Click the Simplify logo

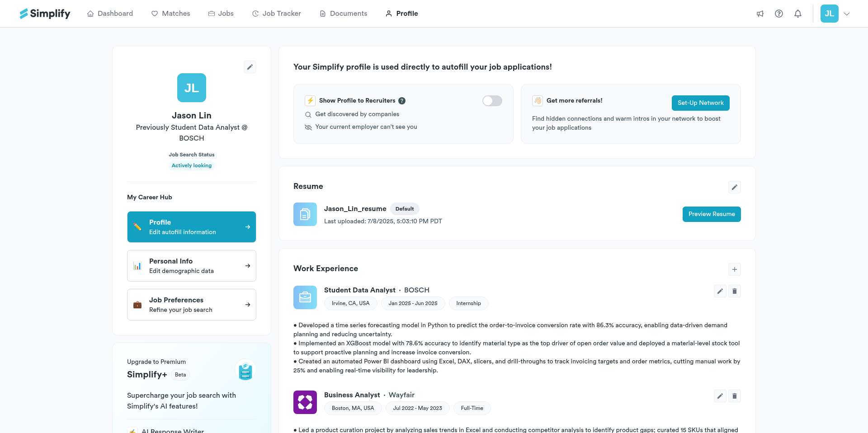[45, 14]
